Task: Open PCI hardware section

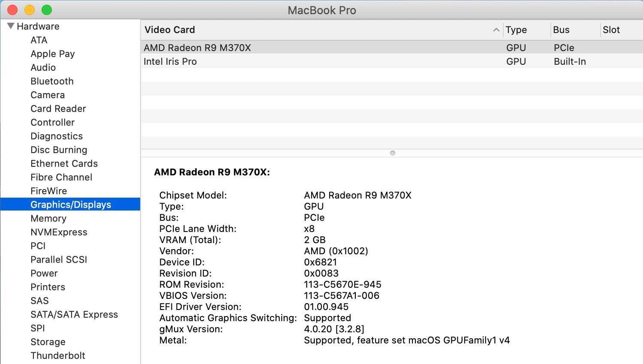Action: (x=38, y=246)
